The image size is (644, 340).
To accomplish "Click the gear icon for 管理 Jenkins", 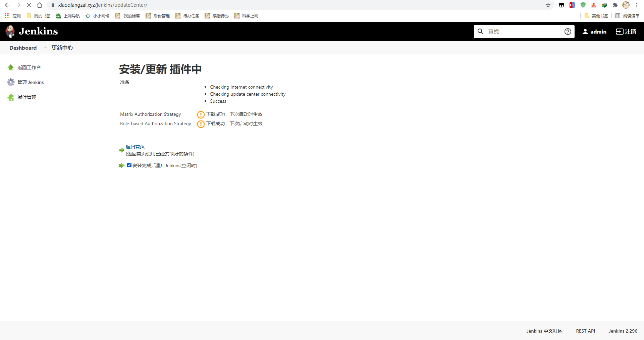I will point(11,82).
